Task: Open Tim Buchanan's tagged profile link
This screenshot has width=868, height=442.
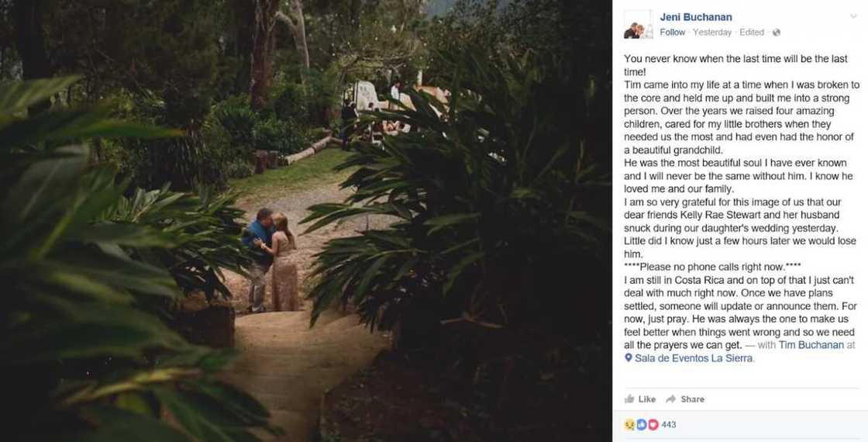Action: [811, 345]
